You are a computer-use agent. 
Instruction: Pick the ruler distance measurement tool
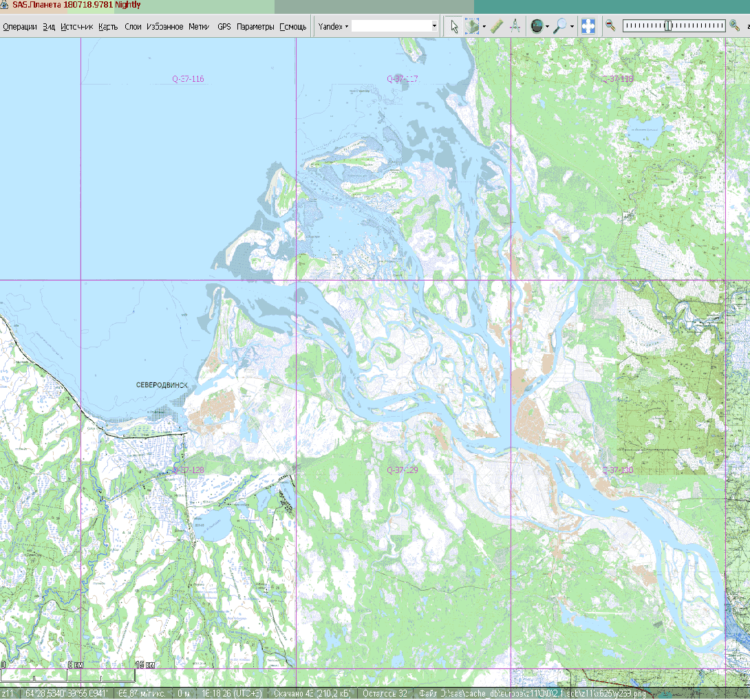click(x=497, y=26)
